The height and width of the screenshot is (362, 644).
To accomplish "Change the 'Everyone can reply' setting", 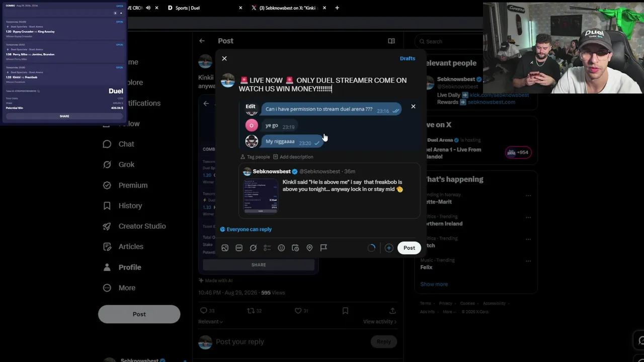I will (246, 229).
